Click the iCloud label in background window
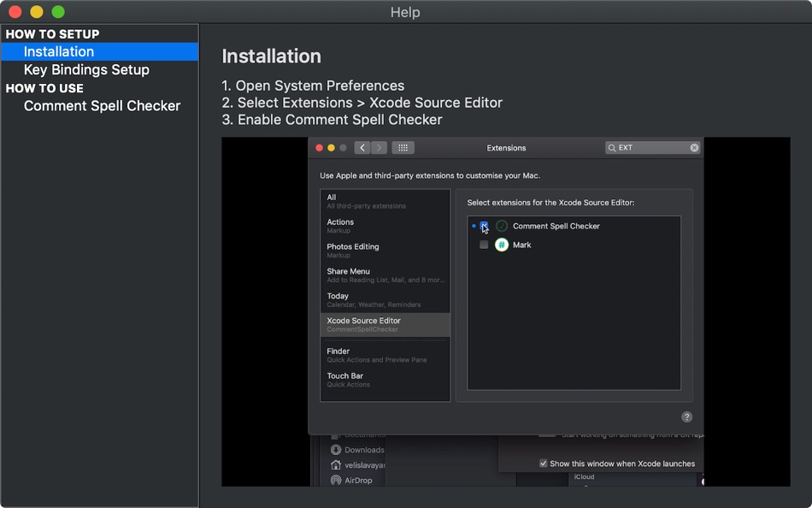Screen dimensions: 812x508 pos(584,476)
